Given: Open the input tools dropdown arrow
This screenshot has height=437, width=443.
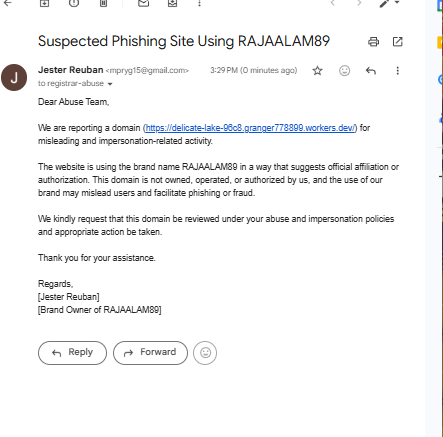Looking at the screenshot, I should click(397, 2).
